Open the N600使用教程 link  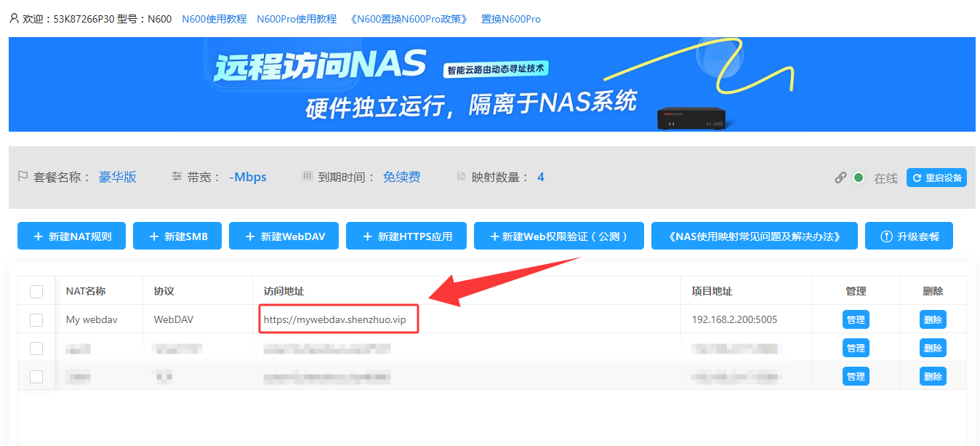214,19
